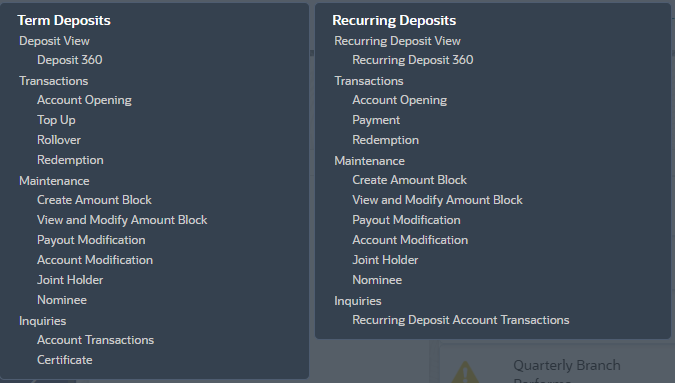Open Rollover under Term Deposits Transactions
Screen dimensions: 676x387
pos(59,140)
